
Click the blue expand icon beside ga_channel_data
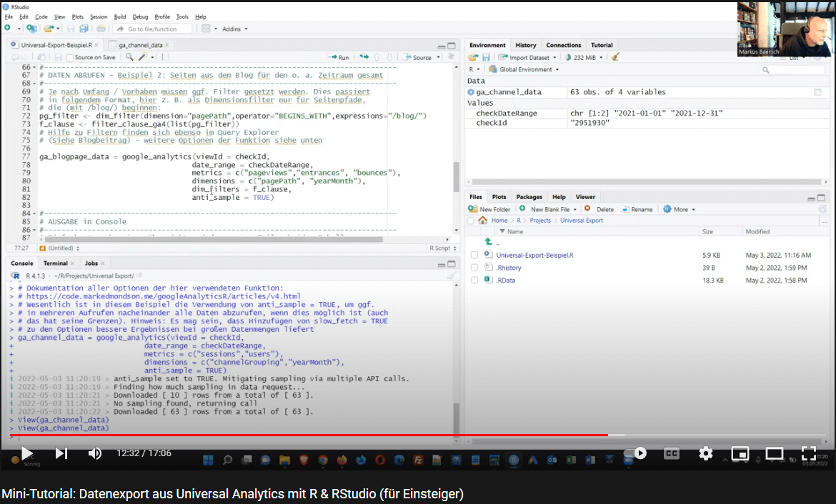click(x=471, y=92)
